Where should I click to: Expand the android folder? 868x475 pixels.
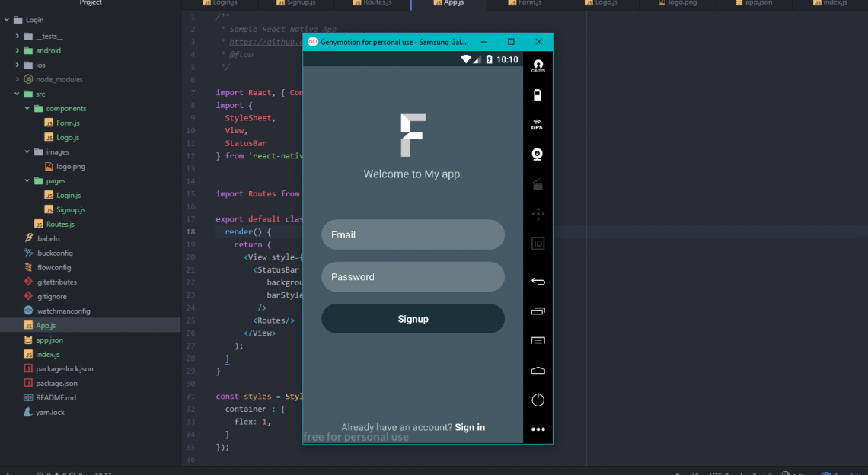click(18, 51)
